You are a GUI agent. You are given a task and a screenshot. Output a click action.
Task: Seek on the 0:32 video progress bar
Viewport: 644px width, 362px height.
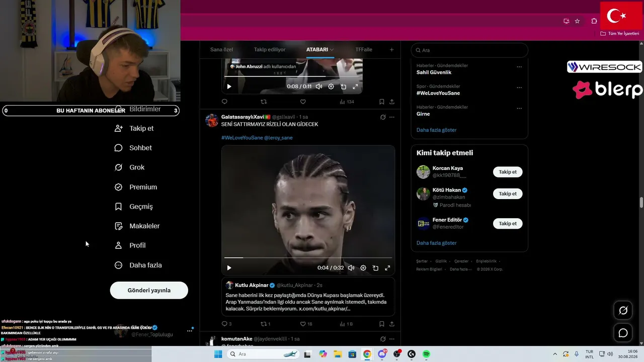308,258
